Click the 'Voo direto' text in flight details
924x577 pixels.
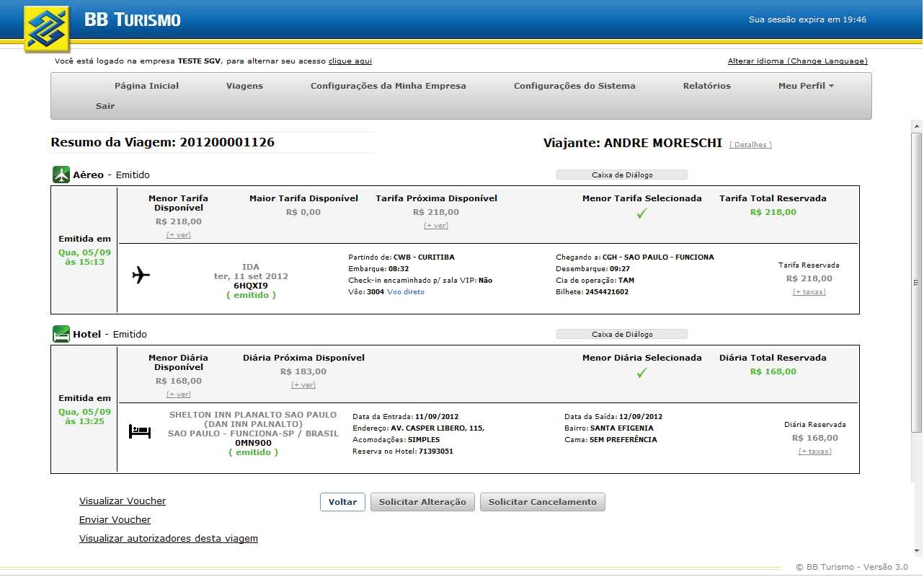(406, 291)
